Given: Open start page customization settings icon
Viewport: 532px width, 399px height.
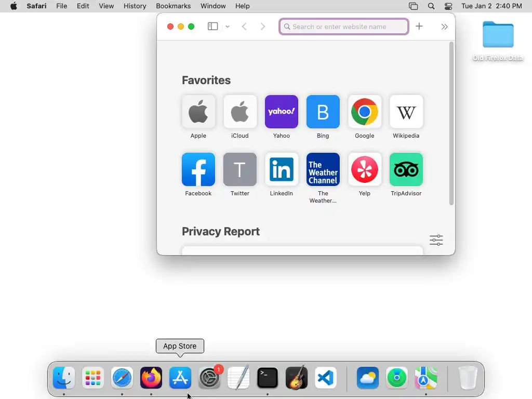Looking at the screenshot, I should [x=436, y=240].
